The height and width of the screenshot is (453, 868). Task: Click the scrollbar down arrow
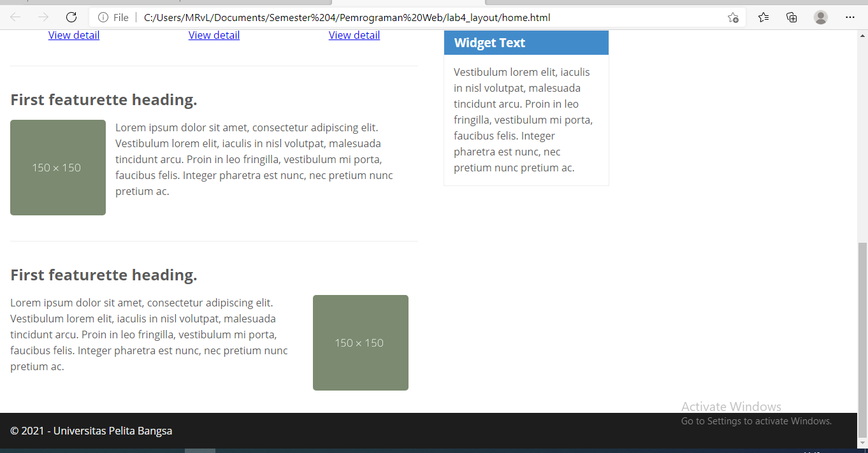click(862, 443)
